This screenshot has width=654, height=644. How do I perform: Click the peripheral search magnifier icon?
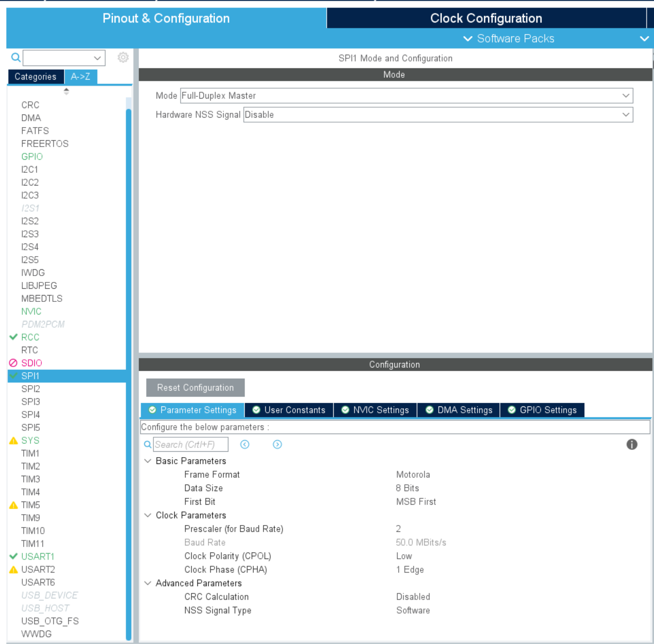click(15, 57)
